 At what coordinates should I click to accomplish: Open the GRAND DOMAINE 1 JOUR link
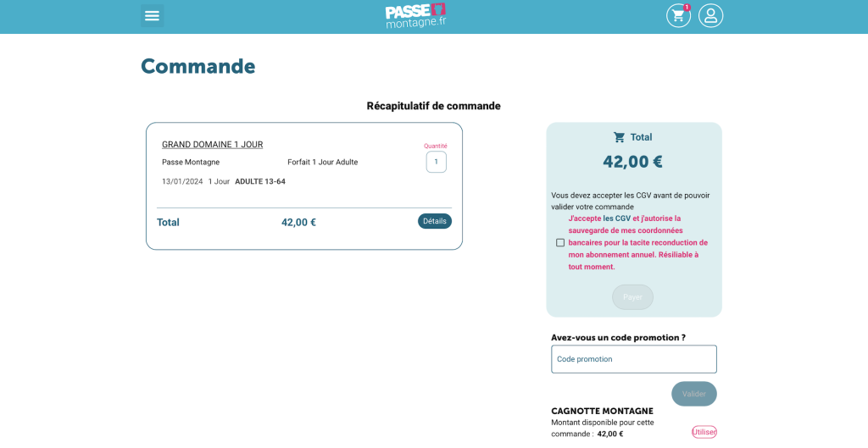(x=212, y=145)
